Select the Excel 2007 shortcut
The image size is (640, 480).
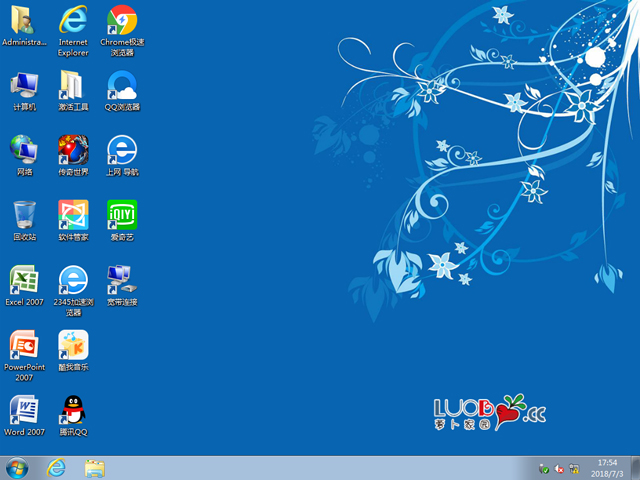[x=24, y=280]
